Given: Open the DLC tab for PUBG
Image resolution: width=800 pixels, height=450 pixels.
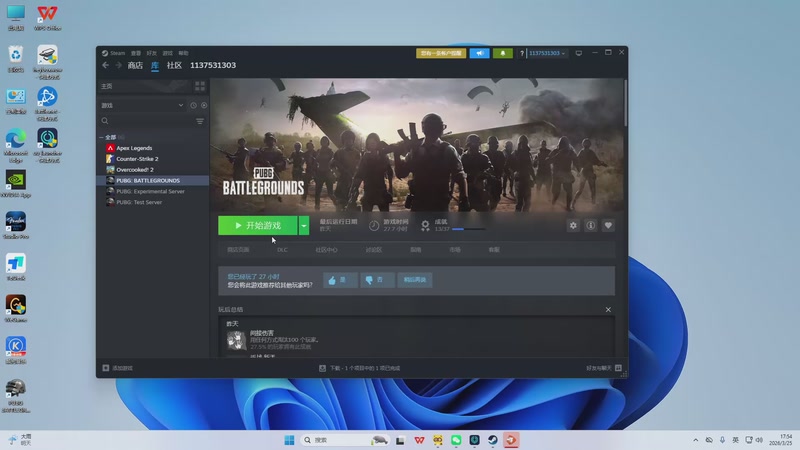Looking at the screenshot, I should pos(282,250).
